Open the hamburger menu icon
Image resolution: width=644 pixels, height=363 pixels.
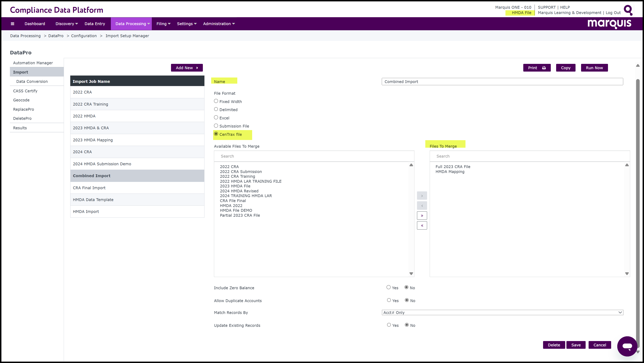coord(12,24)
